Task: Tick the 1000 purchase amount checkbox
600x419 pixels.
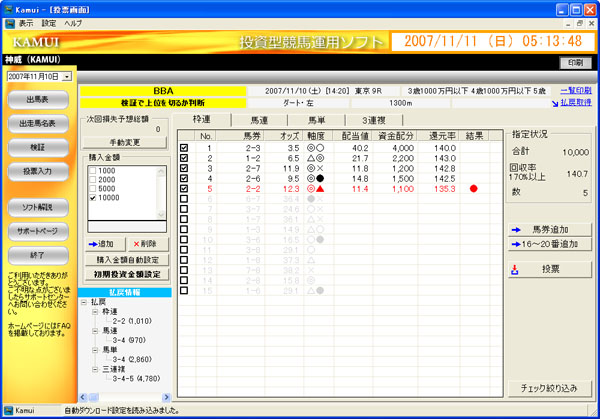Action: (93, 171)
